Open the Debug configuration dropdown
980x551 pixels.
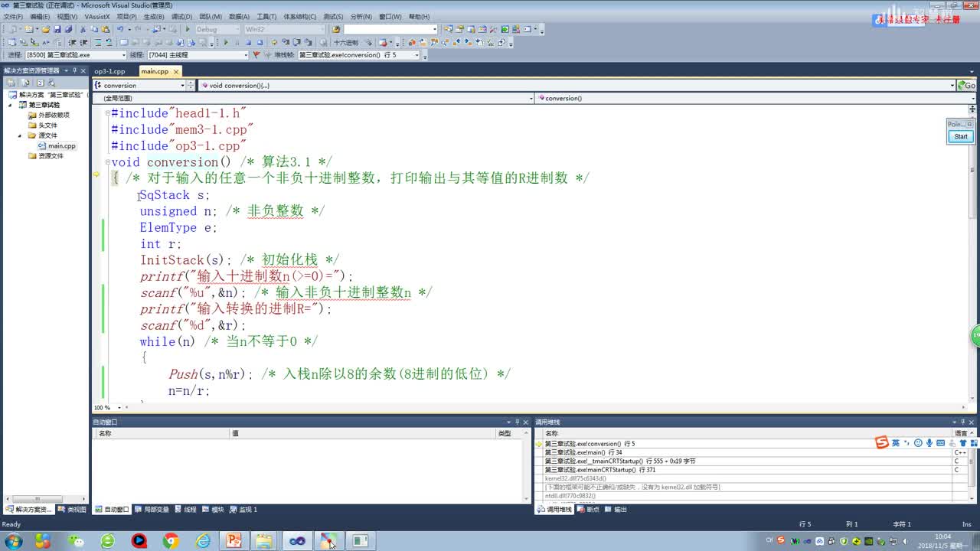click(217, 30)
